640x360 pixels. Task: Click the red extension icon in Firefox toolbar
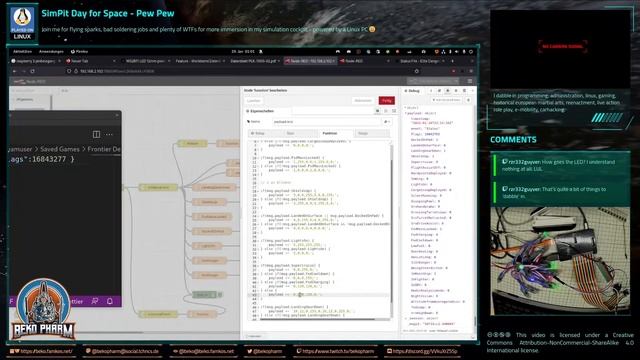[x=453, y=71]
